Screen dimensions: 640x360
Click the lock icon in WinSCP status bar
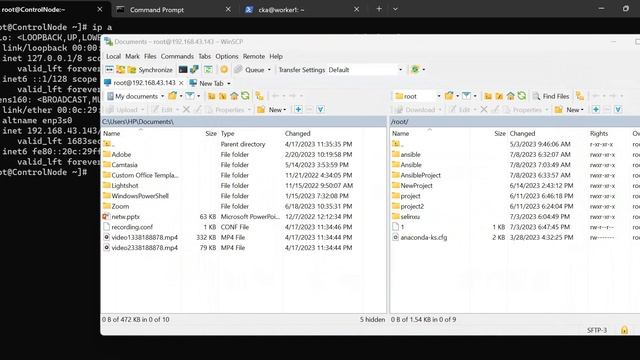point(624,330)
